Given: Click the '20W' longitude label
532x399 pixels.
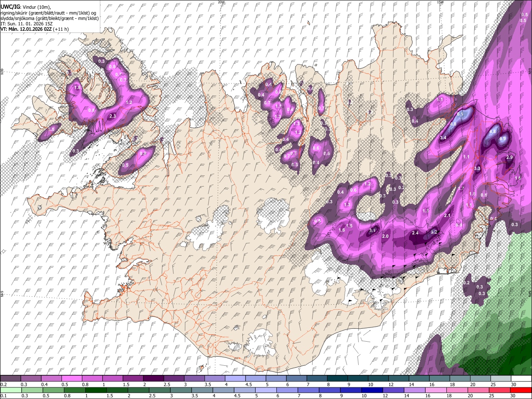Looking at the screenshot, I should point(221,2).
